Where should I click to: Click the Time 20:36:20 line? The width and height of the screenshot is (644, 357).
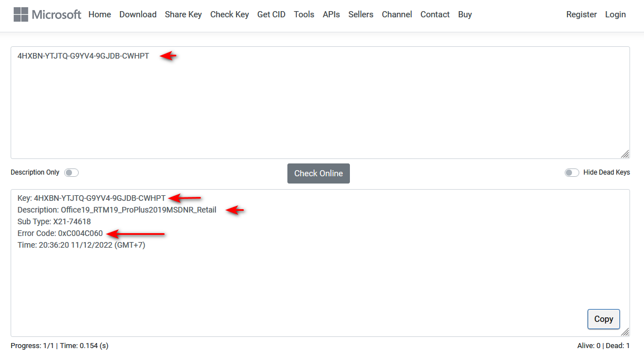81,245
